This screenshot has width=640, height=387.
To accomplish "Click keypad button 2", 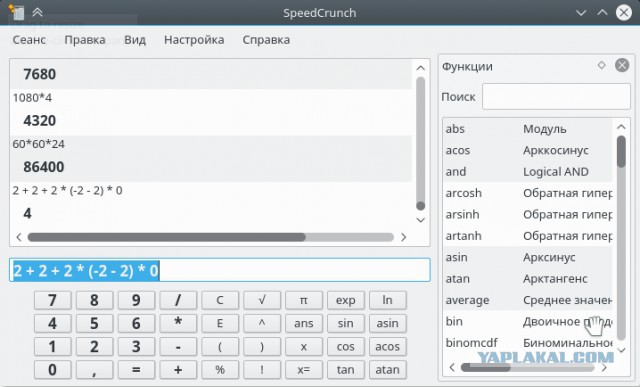I will click(94, 347).
